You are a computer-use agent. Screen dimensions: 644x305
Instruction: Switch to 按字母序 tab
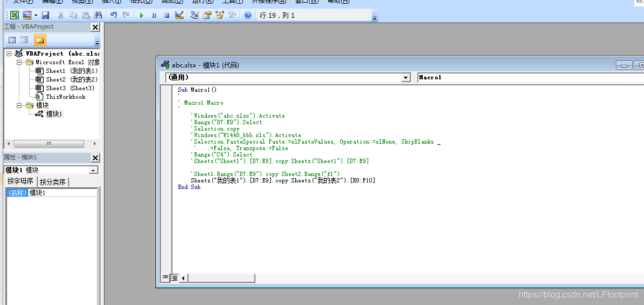(x=21, y=181)
